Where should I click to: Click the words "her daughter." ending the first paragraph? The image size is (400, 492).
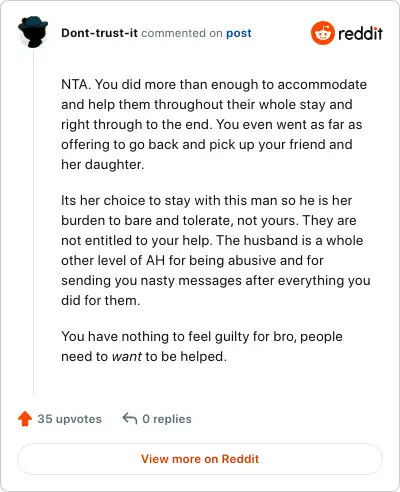coord(103,164)
